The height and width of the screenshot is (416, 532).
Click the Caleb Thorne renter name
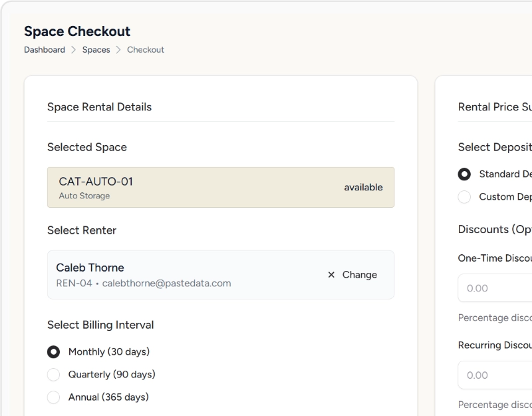tap(90, 268)
